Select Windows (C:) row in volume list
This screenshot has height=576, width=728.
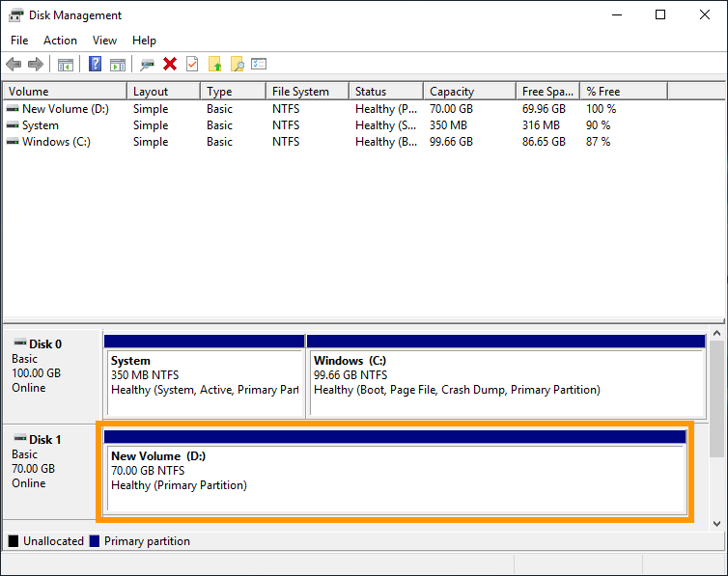(59, 142)
